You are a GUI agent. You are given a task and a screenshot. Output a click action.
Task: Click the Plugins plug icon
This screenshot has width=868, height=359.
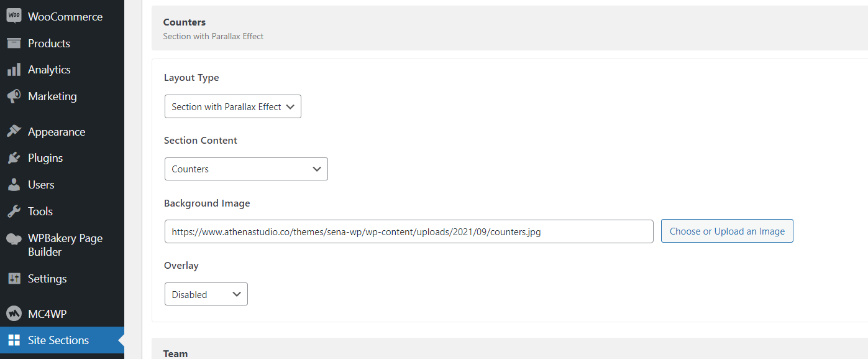click(x=14, y=158)
